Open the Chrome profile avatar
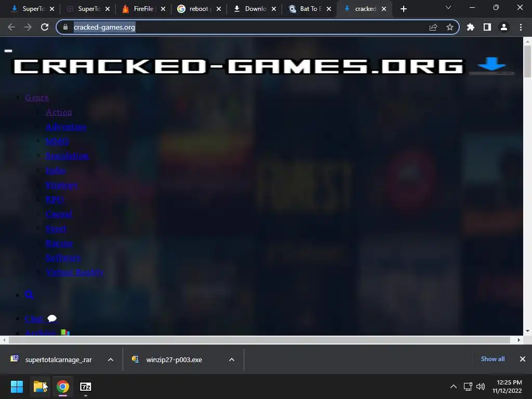 click(504, 27)
